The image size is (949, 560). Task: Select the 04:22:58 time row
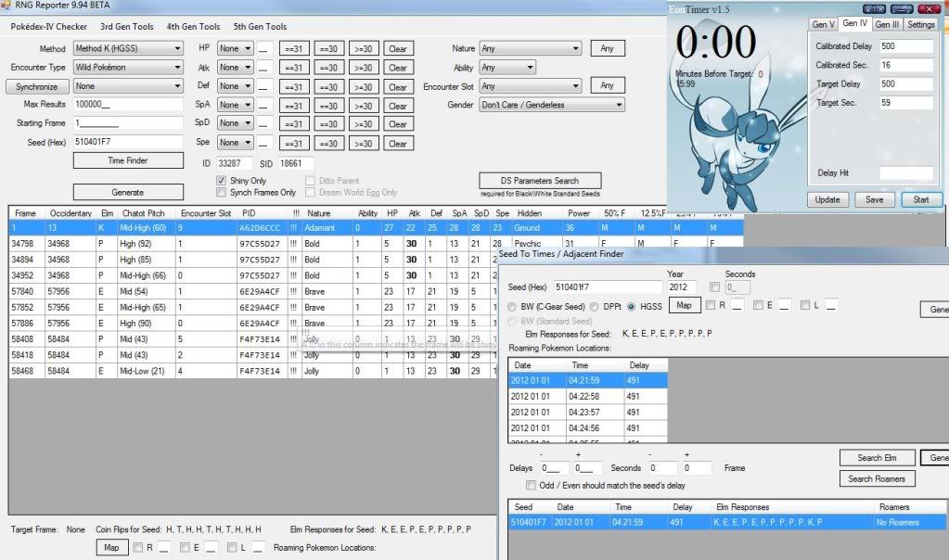pyautogui.click(x=588, y=396)
